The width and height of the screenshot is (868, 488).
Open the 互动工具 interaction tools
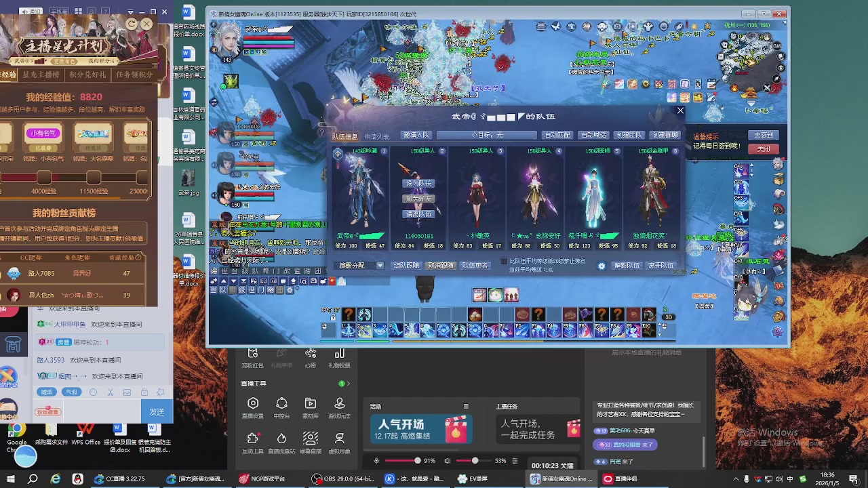(x=252, y=443)
